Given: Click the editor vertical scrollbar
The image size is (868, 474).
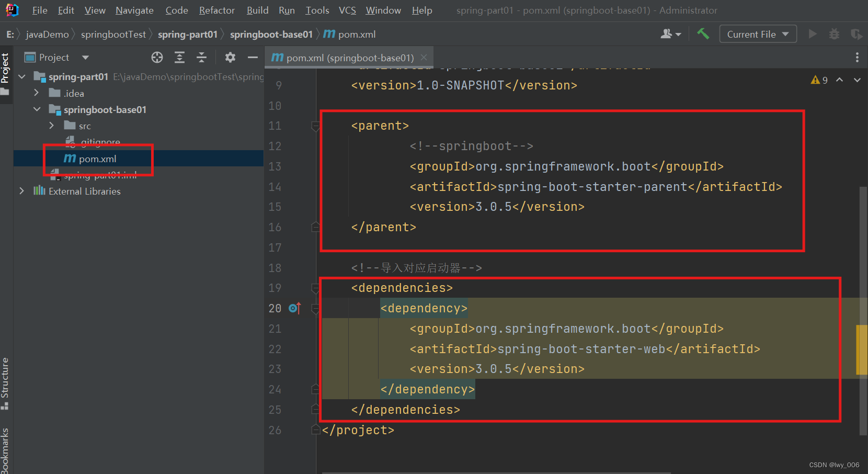Looking at the screenshot, I should pos(863,311).
